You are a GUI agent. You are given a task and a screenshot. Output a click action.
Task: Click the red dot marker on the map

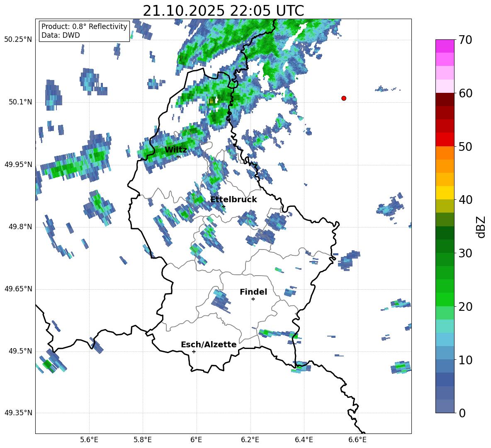coord(344,98)
